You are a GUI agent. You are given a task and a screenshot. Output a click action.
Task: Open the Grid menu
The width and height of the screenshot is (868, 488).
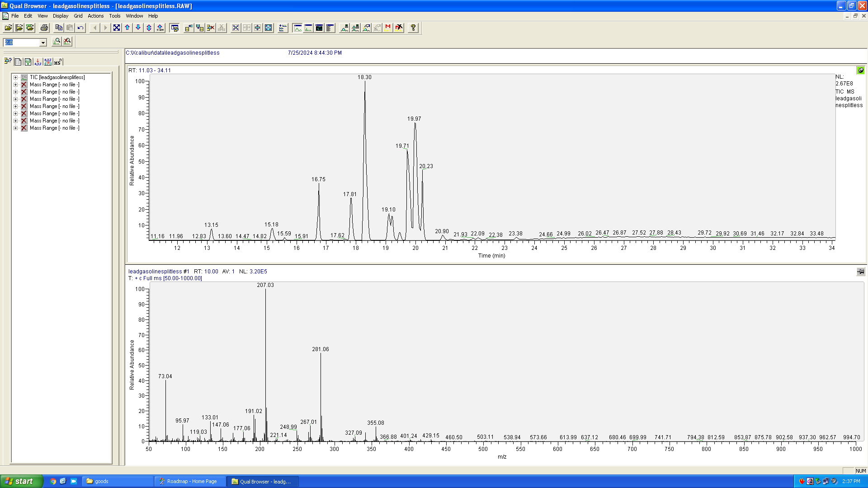coord(78,16)
